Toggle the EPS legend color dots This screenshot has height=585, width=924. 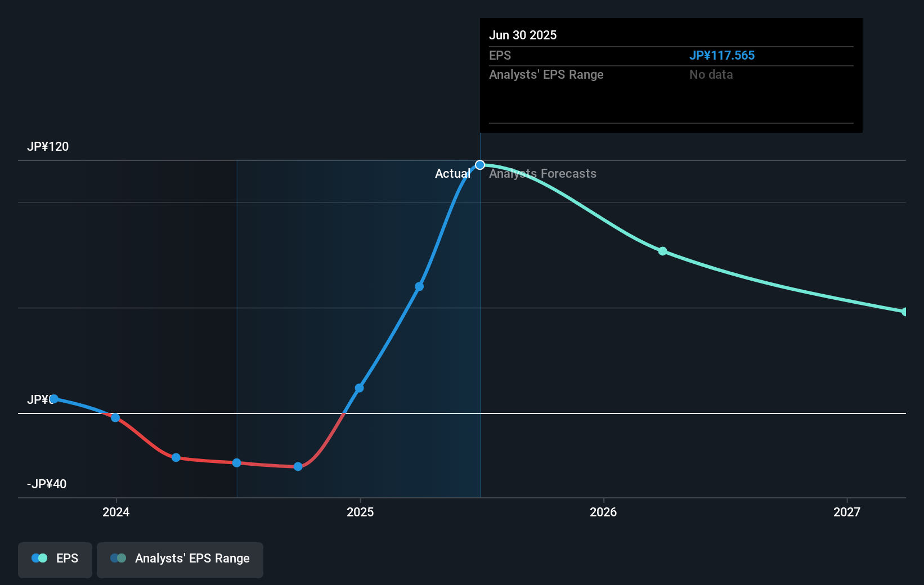pos(38,557)
